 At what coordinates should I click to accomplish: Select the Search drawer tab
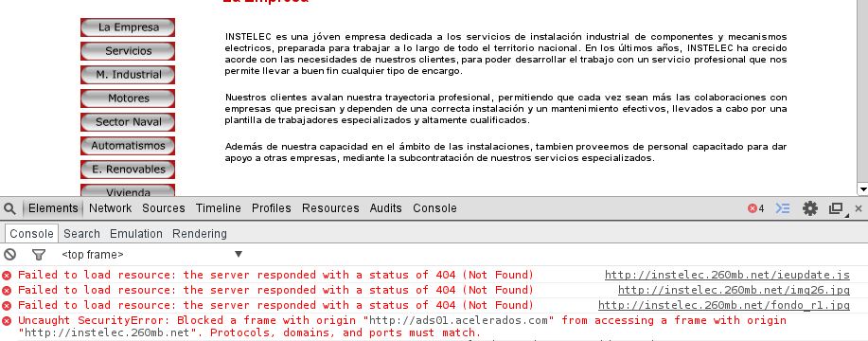click(81, 234)
